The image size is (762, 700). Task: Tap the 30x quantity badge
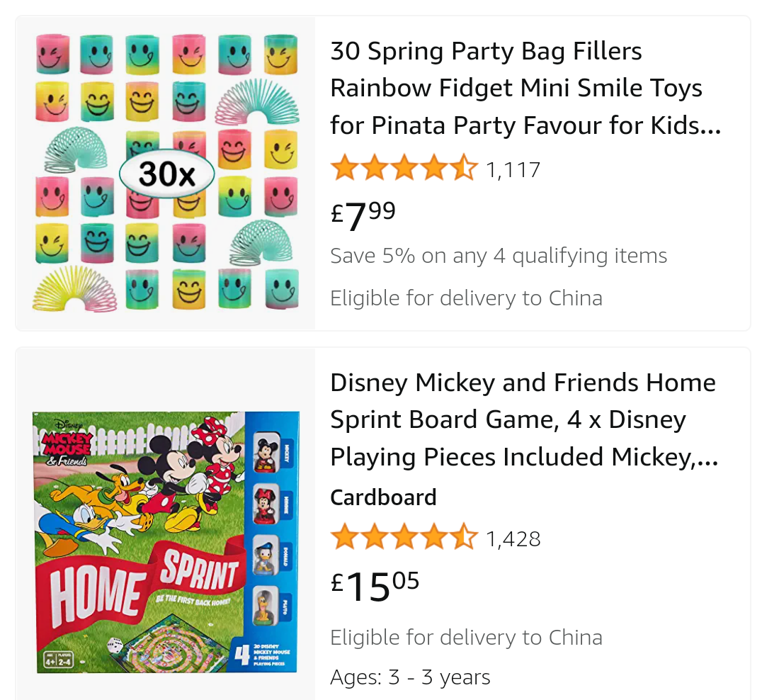pos(166,173)
